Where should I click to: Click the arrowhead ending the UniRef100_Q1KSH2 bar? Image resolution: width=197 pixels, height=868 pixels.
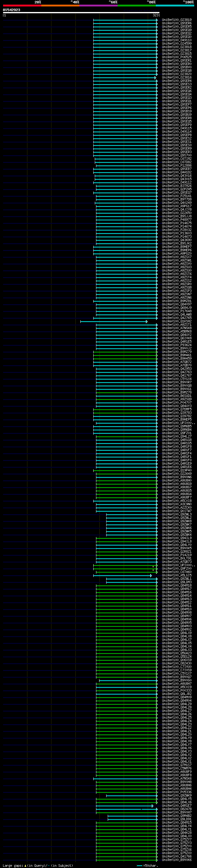pos(147,321)
